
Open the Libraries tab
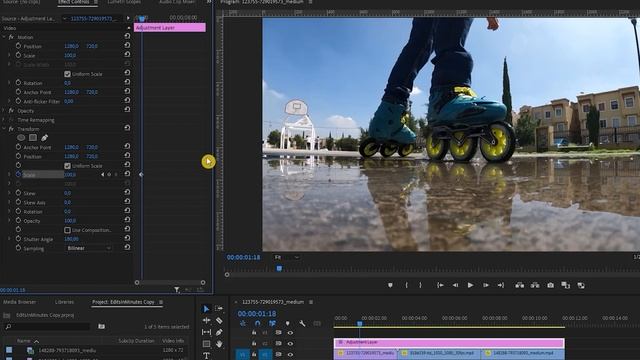64,302
